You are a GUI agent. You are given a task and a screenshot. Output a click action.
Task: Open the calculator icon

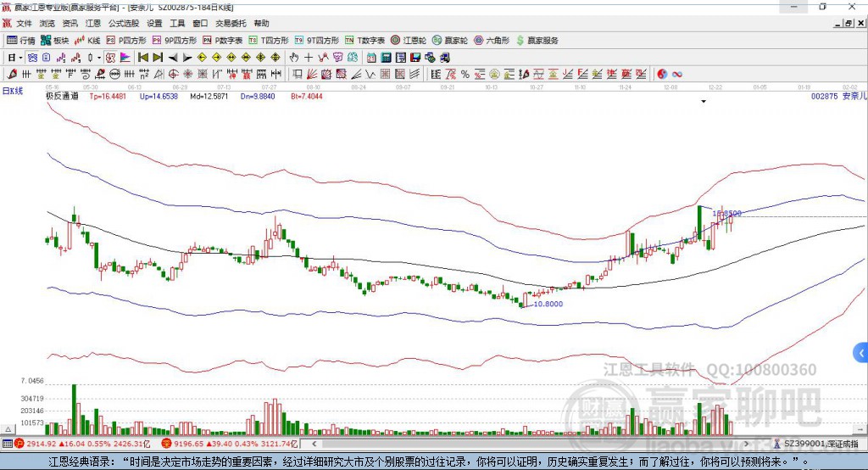coord(386,58)
